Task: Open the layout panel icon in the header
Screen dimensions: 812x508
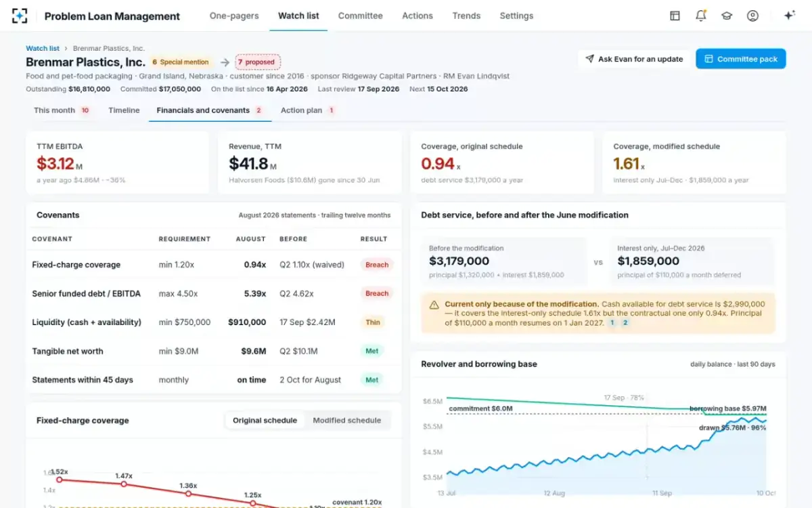Action: 675,16
